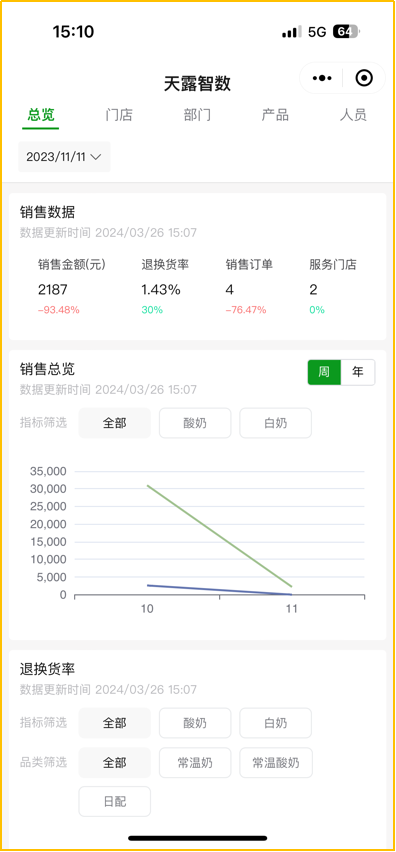Switch to the 门店 tab
Viewport: 396px width, 852px height.
[119, 115]
